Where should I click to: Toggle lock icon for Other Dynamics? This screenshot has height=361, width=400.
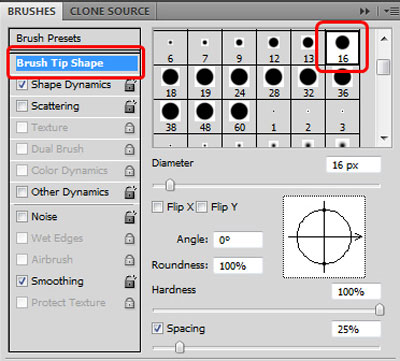pyautogui.click(x=130, y=192)
